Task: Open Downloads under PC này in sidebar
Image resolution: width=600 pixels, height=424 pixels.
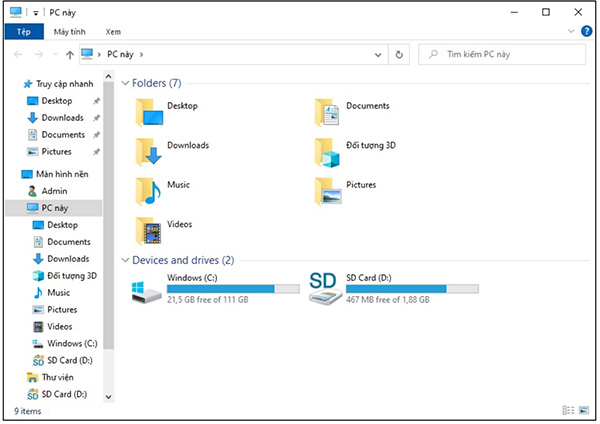Action: pos(61,259)
